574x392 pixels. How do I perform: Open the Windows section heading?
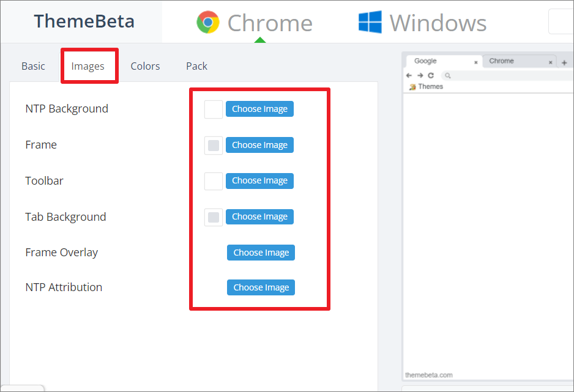coord(438,23)
